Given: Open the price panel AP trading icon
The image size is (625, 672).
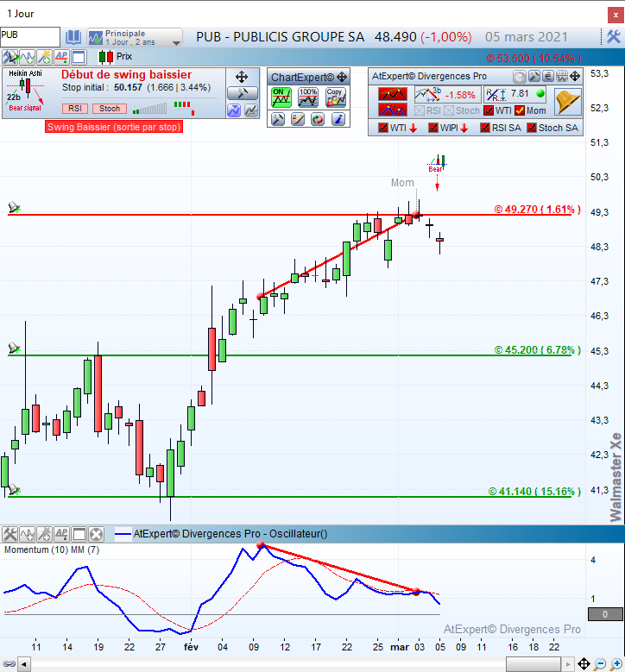Looking at the screenshot, I should coord(61,57).
